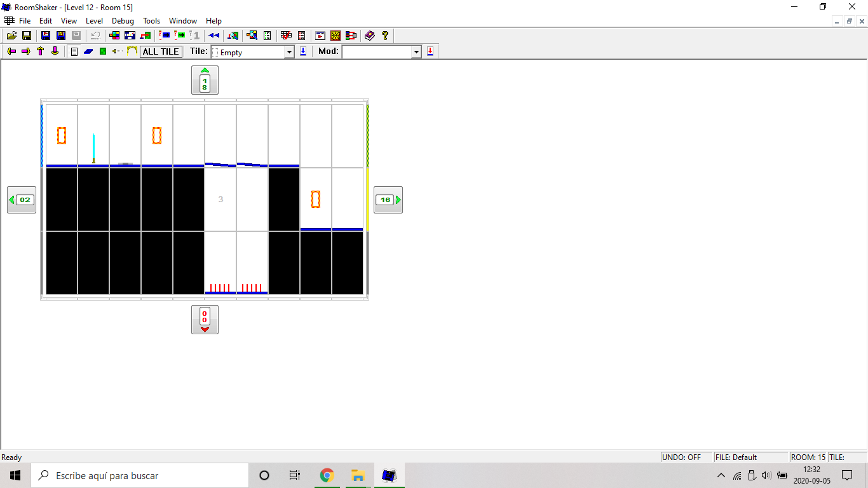This screenshot has height=488, width=868.
Task: Click the red down arrow beside Mod
Action: coord(430,51)
